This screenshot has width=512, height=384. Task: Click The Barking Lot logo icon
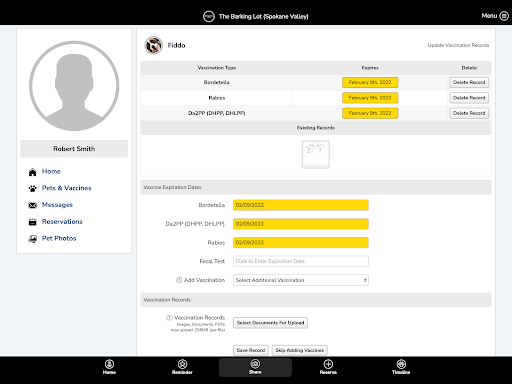(x=209, y=16)
